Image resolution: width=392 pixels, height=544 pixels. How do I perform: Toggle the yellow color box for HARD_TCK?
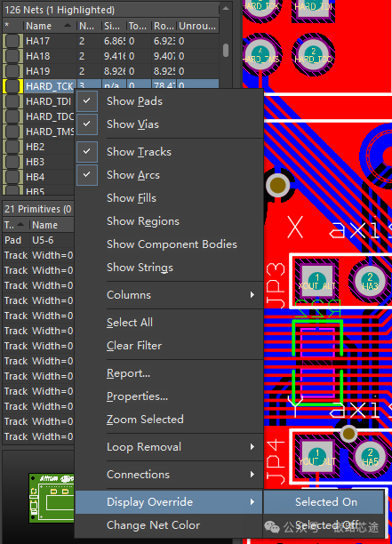pos(12,86)
